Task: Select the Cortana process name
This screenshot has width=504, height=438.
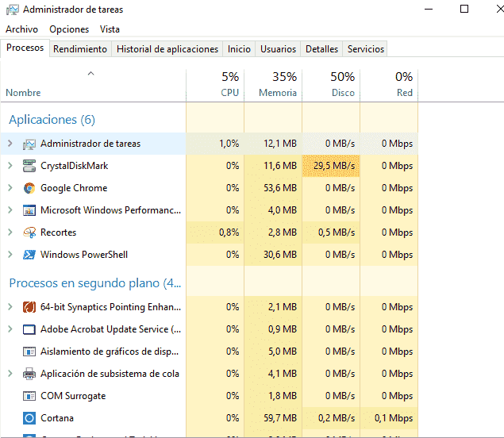Action: click(57, 418)
